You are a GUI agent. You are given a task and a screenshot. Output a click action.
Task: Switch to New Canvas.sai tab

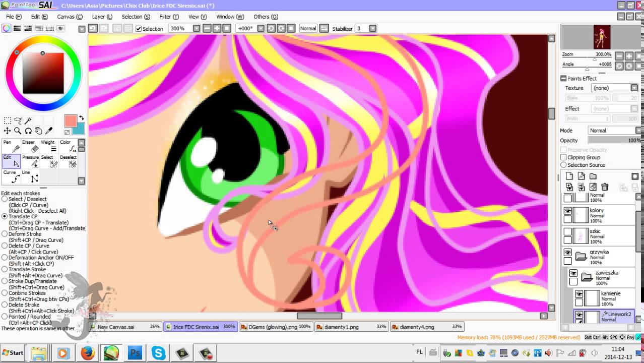[x=125, y=327]
